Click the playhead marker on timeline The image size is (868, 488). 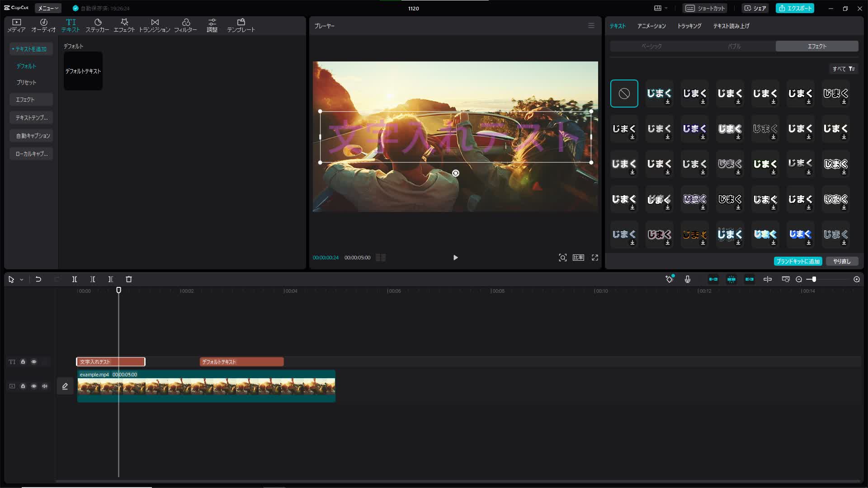pyautogui.click(x=119, y=290)
